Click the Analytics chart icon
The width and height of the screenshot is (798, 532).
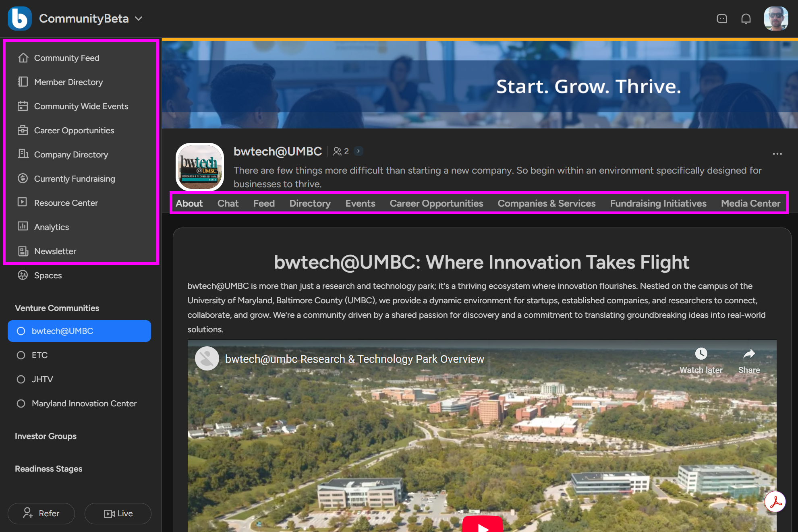[x=23, y=226]
